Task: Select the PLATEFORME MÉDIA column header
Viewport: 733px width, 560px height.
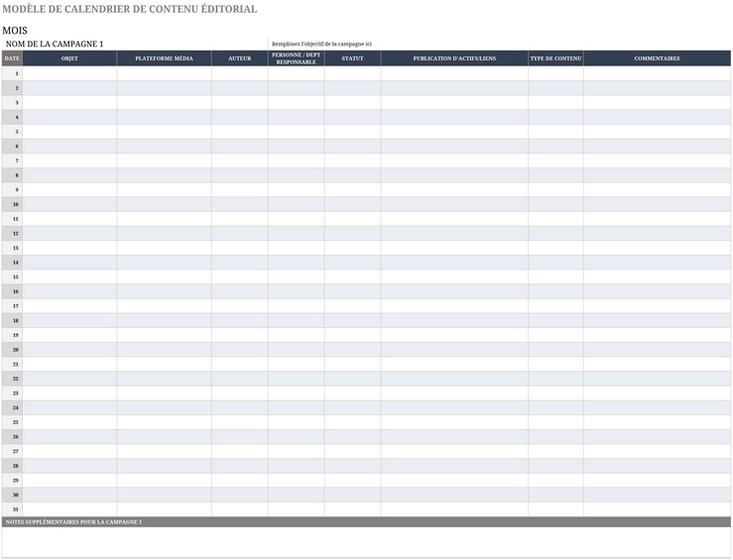Action: (164, 58)
